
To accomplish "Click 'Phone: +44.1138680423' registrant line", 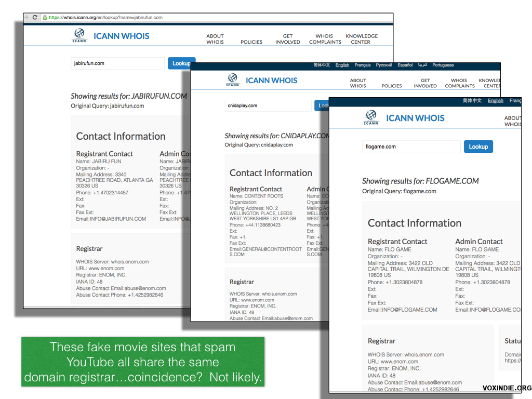I will 255,225.
